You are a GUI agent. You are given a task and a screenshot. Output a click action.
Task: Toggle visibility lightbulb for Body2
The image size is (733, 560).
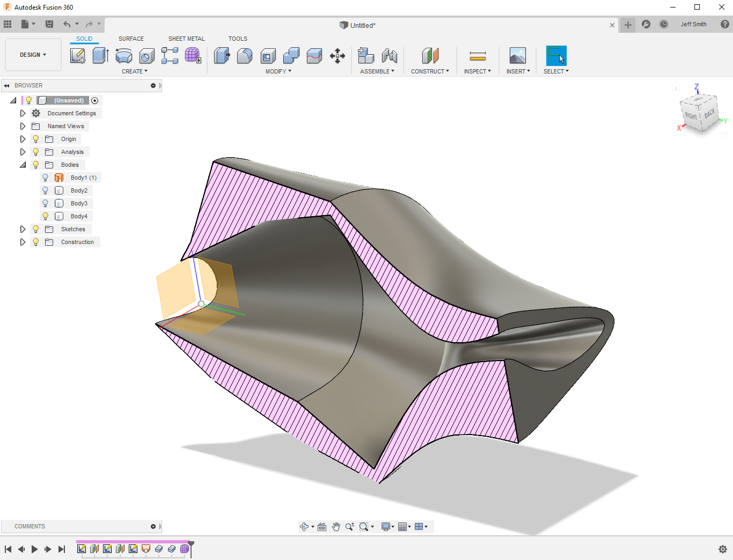point(46,190)
